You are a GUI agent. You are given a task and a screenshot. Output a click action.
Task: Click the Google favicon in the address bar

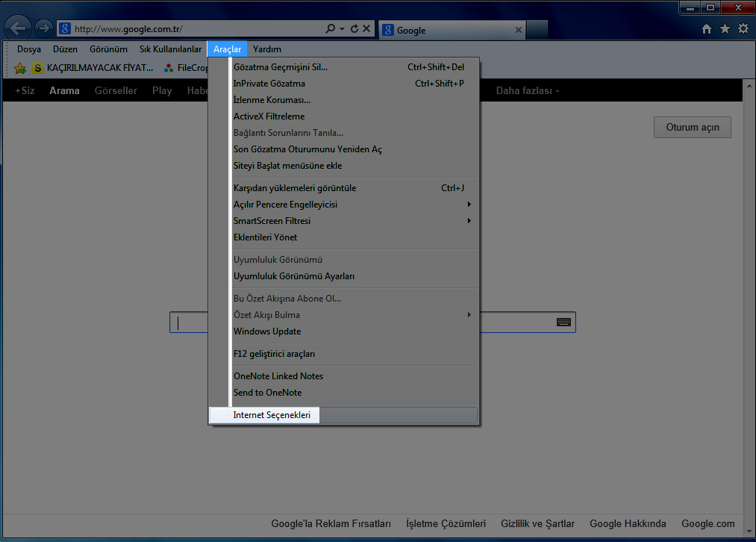pos(65,28)
